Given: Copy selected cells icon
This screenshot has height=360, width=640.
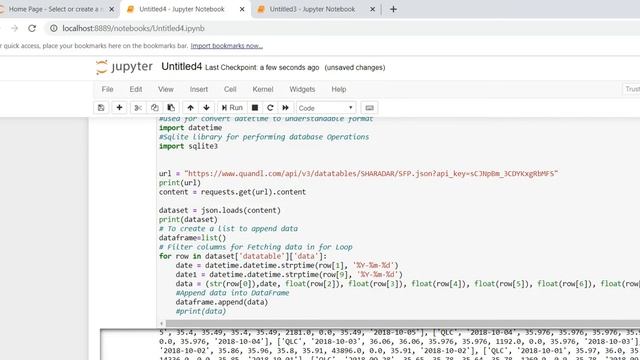Looking at the screenshot, I should tap(154, 108).
